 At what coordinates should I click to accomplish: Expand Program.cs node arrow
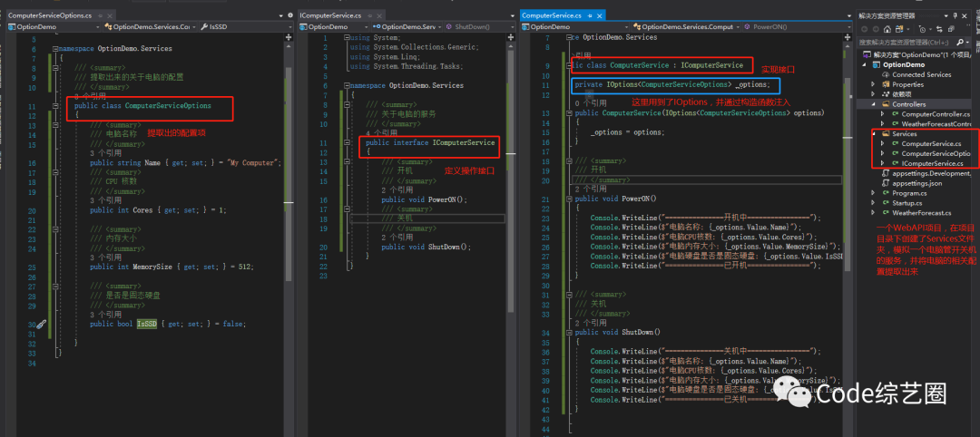874,193
